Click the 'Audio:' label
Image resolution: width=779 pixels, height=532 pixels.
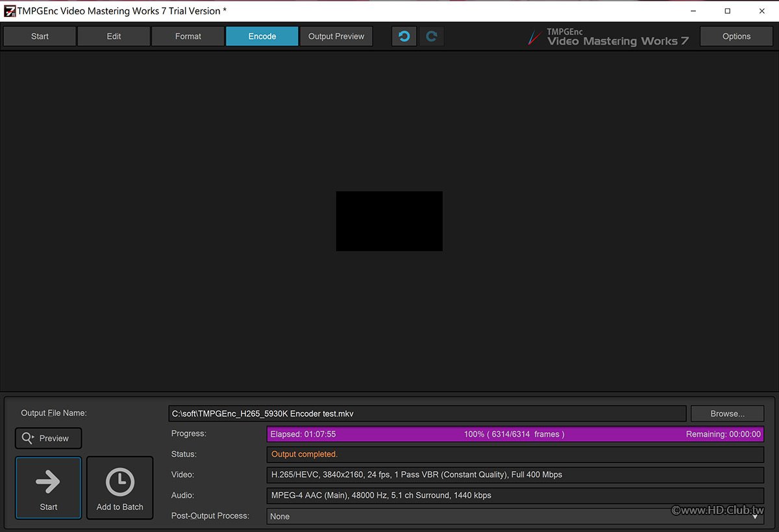(182, 495)
